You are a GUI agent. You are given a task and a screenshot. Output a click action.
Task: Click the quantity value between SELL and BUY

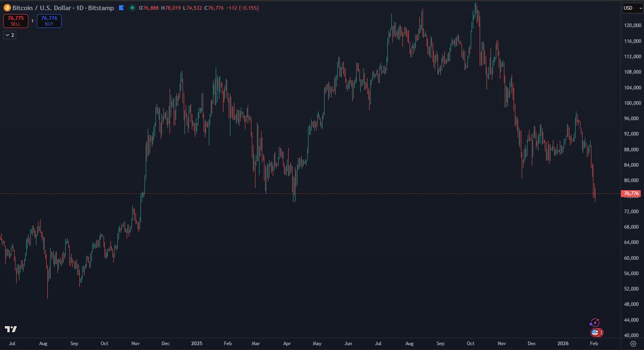[32, 21]
